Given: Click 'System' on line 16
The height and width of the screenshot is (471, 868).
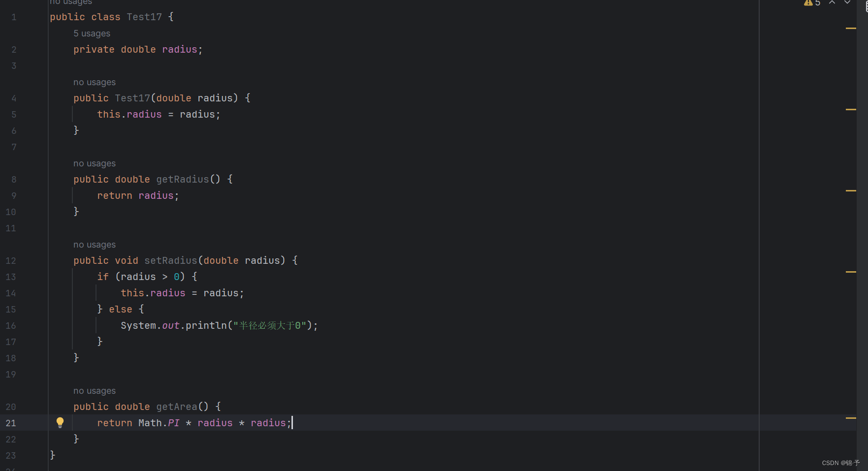Looking at the screenshot, I should pos(138,325).
